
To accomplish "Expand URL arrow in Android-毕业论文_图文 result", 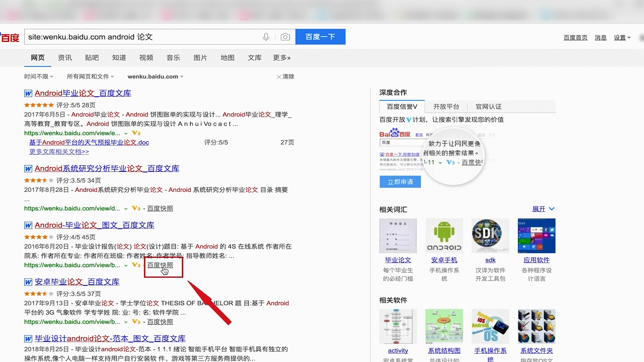I will coord(126,266).
